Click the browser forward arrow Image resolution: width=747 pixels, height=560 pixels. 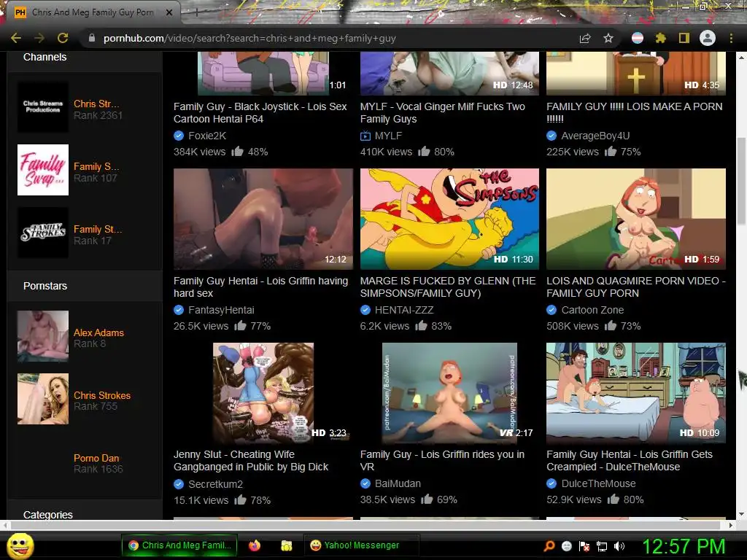39,38
